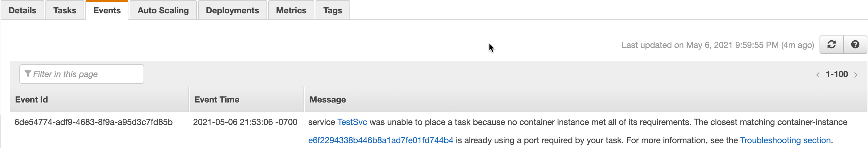Open the Tasks tab
Screen dimensions: 868x148
[x=65, y=10]
